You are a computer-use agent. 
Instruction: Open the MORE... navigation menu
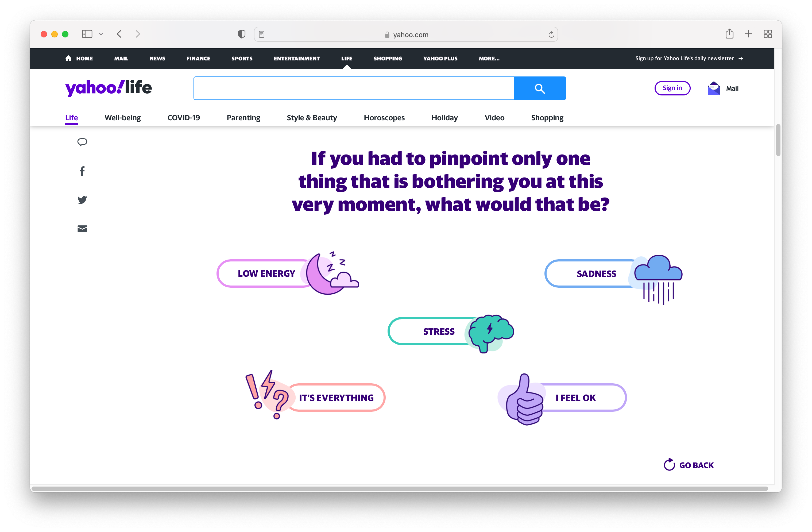(489, 59)
